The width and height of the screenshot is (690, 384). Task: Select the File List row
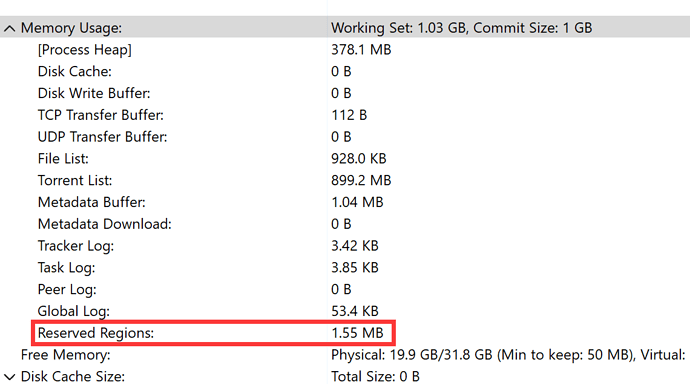click(x=345, y=158)
